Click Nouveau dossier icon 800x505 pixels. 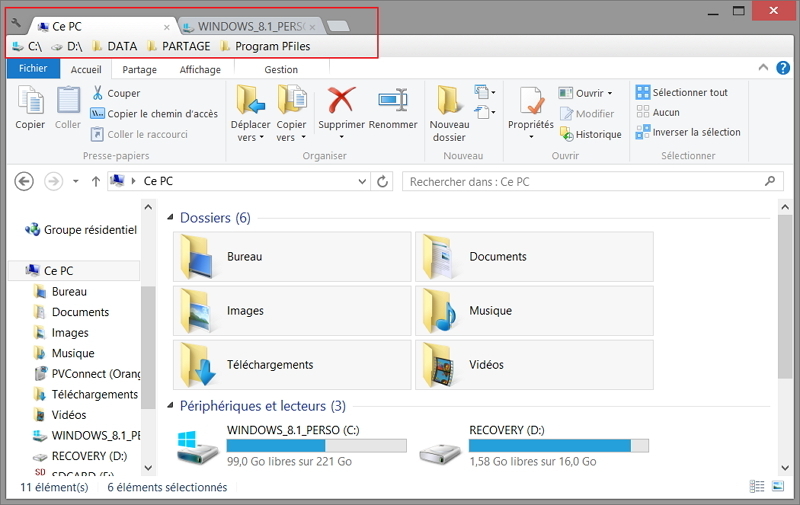tap(449, 100)
